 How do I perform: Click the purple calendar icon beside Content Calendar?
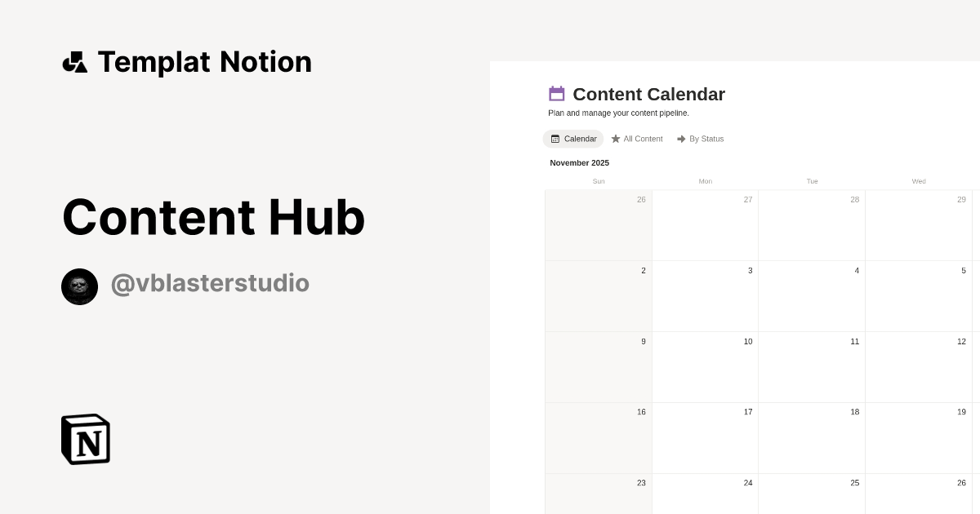pos(556,94)
